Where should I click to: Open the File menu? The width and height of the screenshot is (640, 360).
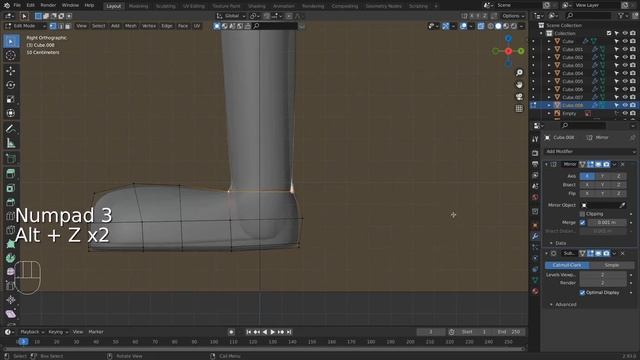17,5
